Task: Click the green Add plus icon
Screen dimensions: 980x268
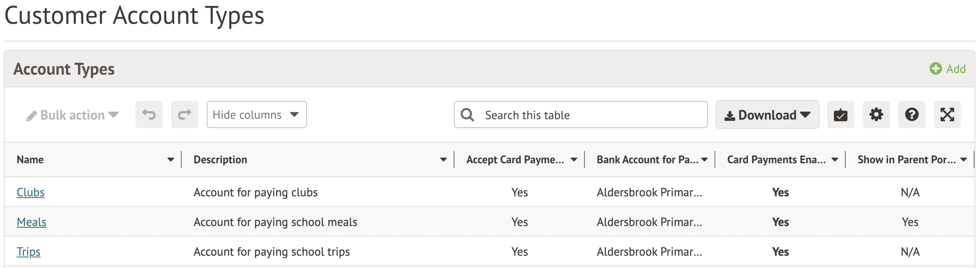Action: [935, 69]
